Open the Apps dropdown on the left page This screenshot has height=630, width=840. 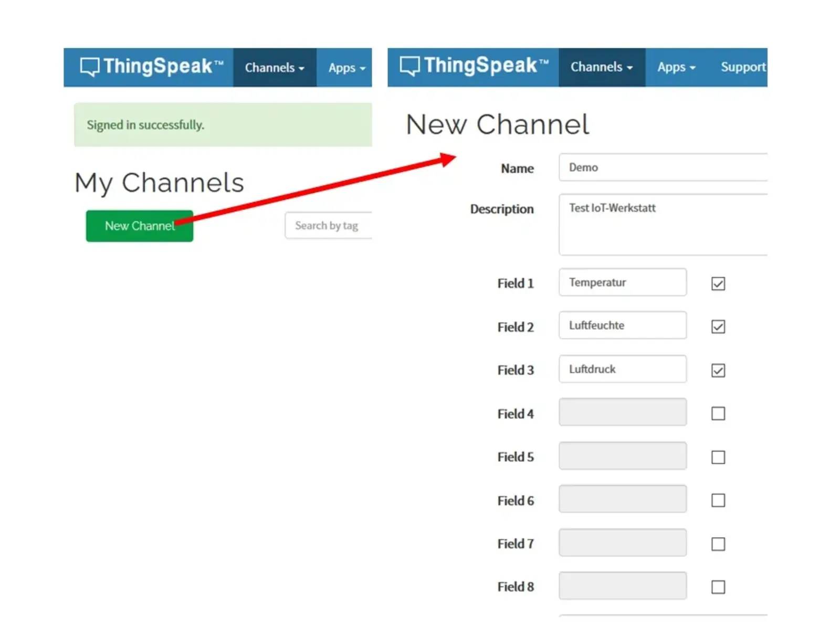coord(345,67)
